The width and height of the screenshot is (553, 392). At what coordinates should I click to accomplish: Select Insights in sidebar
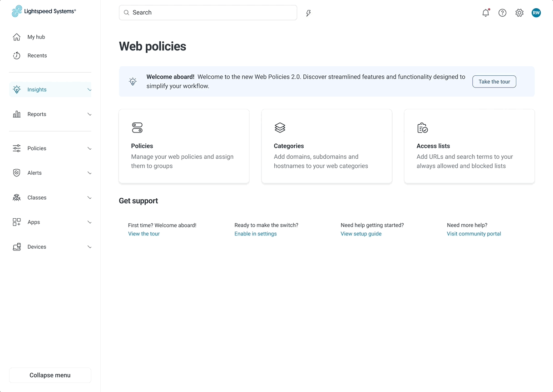point(37,90)
